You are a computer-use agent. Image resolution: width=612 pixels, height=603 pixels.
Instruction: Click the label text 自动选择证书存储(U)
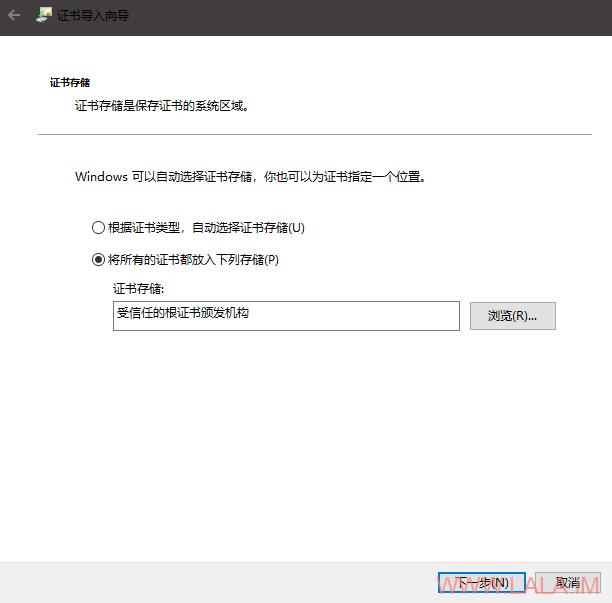tap(248, 228)
